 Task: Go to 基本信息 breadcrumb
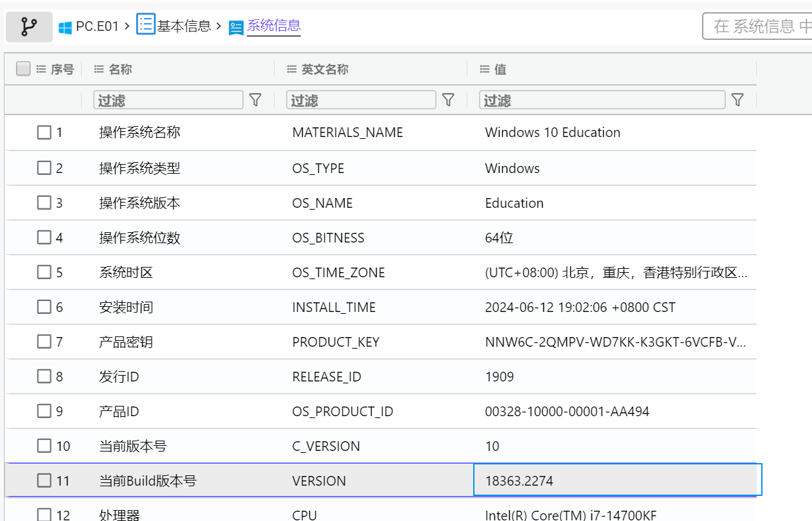[x=184, y=26]
